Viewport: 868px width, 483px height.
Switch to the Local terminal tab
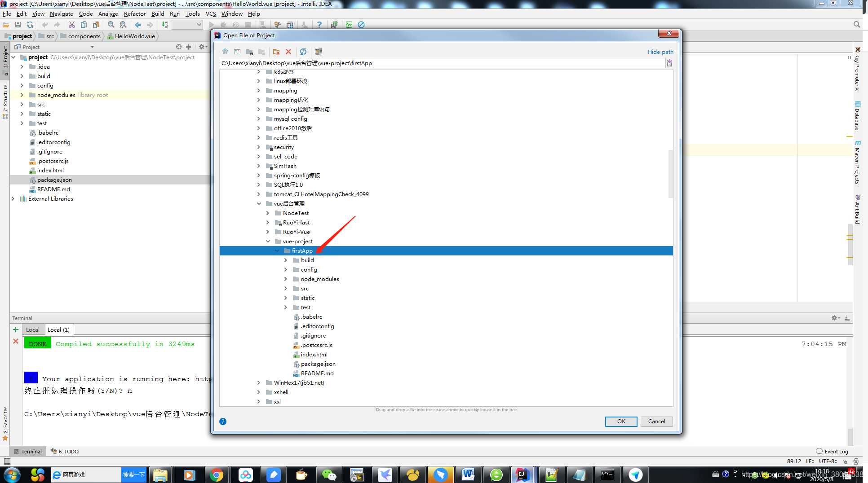coord(33,330)
